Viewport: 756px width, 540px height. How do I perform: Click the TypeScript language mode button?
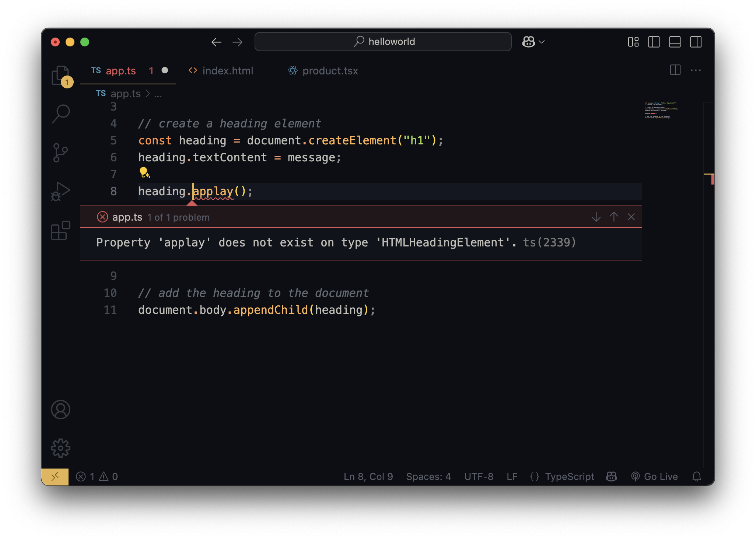(569, 477)
